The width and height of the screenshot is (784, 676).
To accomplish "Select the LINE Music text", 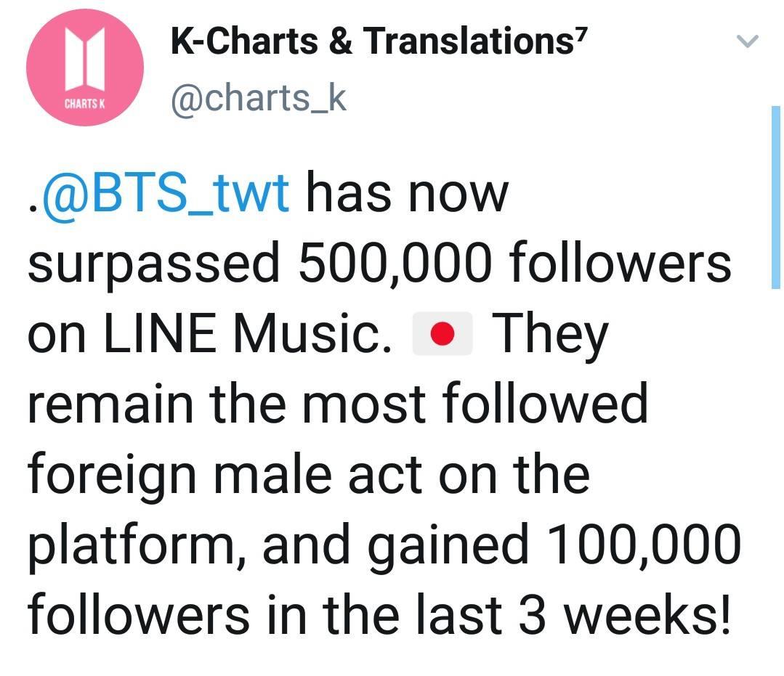I will tap(248, 333).
